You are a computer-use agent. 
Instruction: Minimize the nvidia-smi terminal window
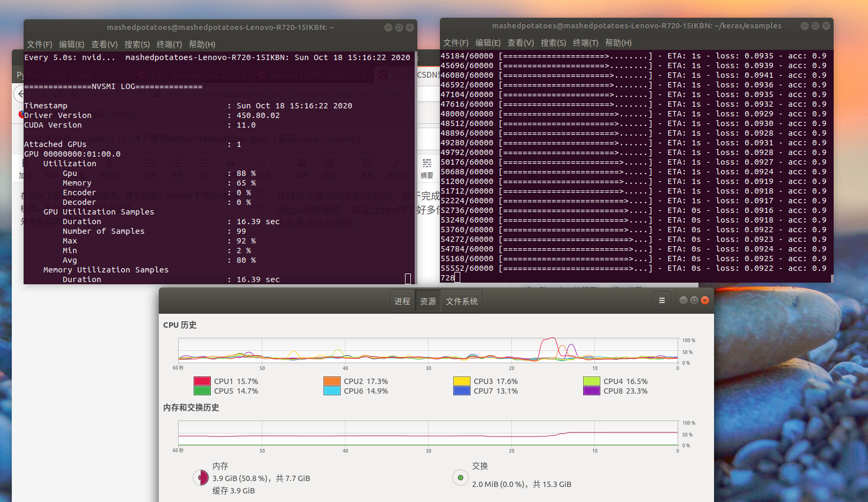coord(388,27)
